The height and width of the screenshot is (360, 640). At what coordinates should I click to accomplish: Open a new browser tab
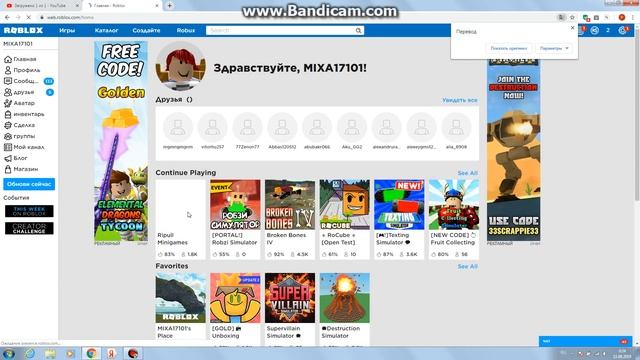pyautogui.click(x=169, y=6)
